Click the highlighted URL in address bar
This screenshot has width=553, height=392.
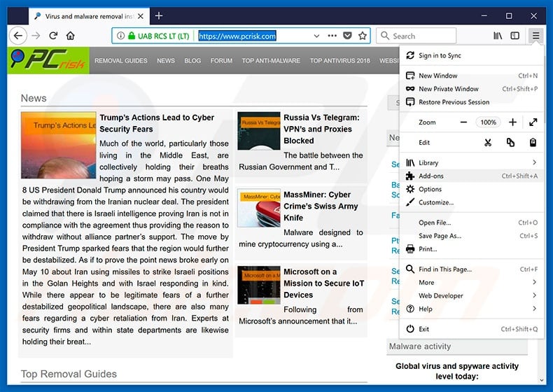coord(237,36)
